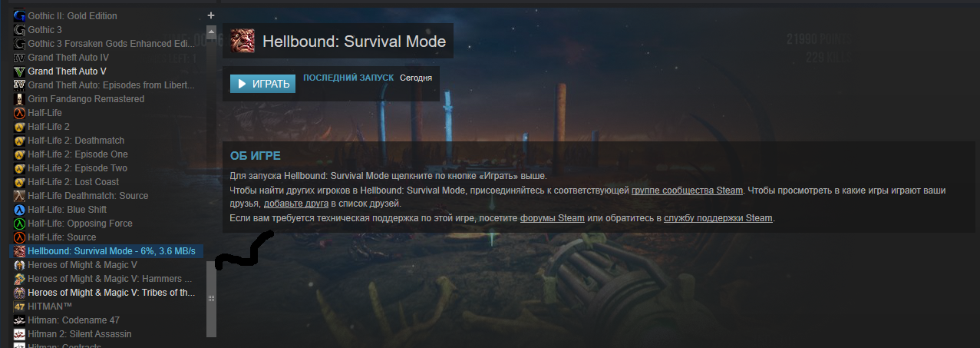Click the Grim Fandango Remastered icon

click(20, 99)
